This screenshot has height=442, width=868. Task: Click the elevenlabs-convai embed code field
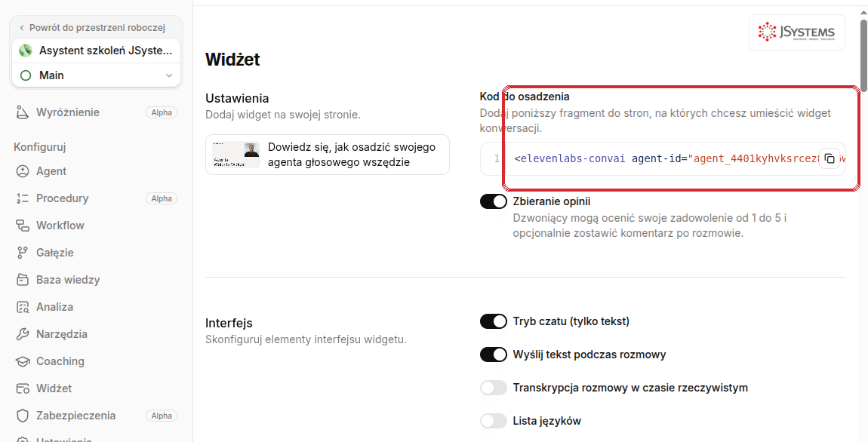[x=663, y=158]
